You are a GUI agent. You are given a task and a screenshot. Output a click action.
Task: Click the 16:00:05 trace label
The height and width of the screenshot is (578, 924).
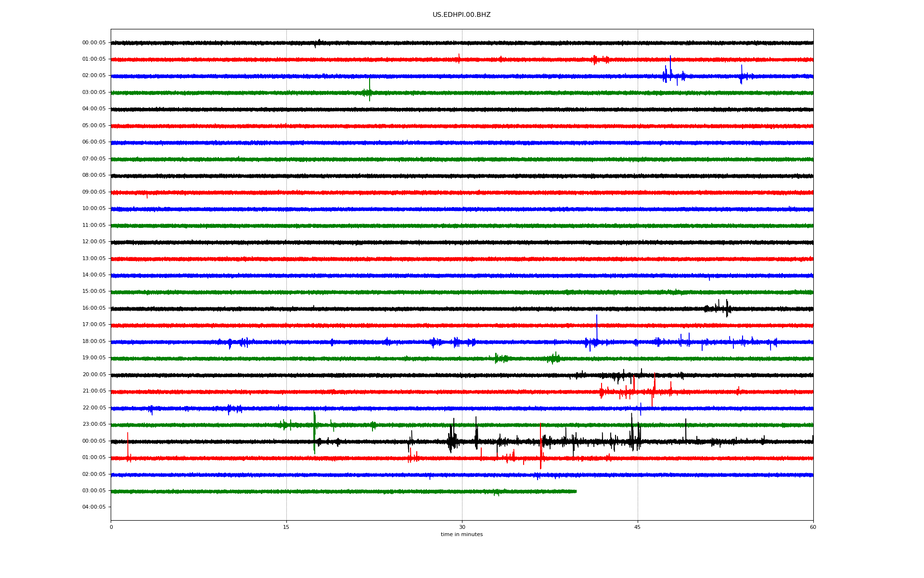pyautogui.click(x=94, y=308)
